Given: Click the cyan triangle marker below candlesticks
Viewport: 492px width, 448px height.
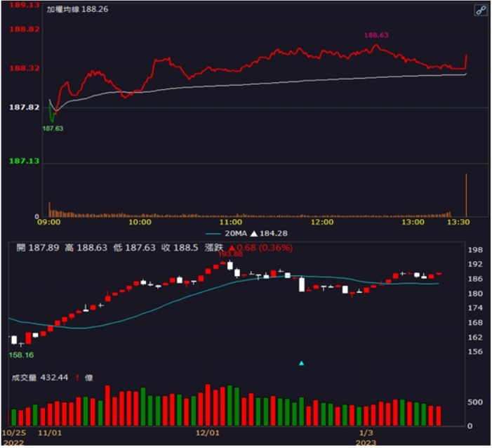Looking at the screenshot, I should coord(302,363).
